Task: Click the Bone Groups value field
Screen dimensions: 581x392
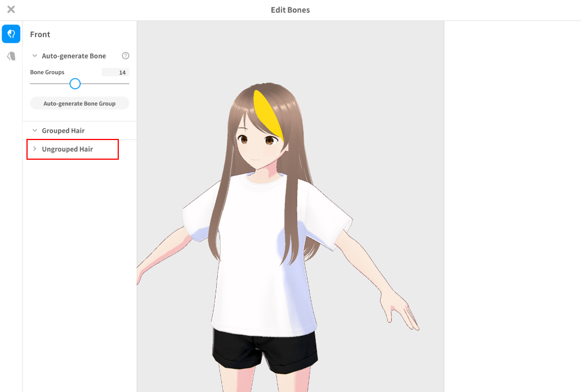Action: (115, 73)
